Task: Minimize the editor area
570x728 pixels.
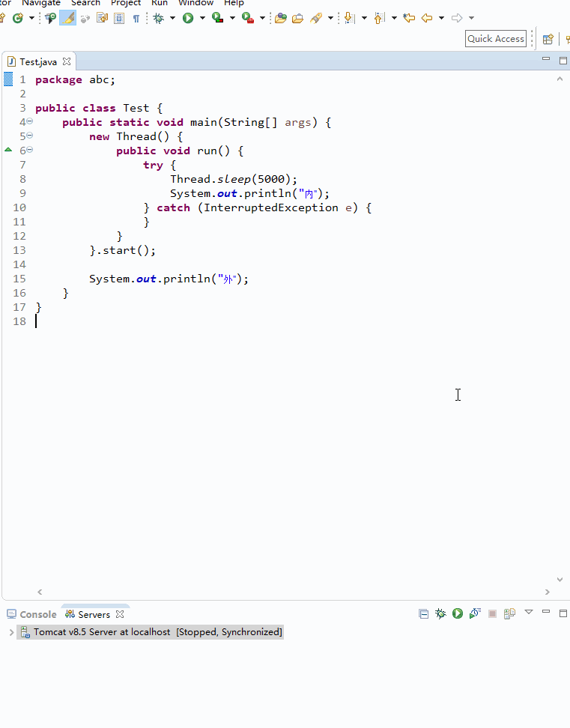Action: point(546,59)
